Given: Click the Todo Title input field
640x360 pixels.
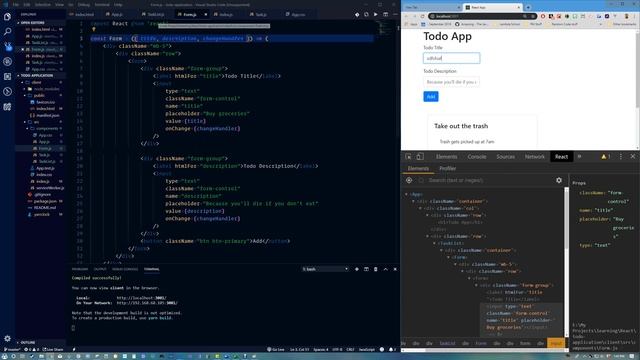Looking at the screenshot, I should [451, 58].
